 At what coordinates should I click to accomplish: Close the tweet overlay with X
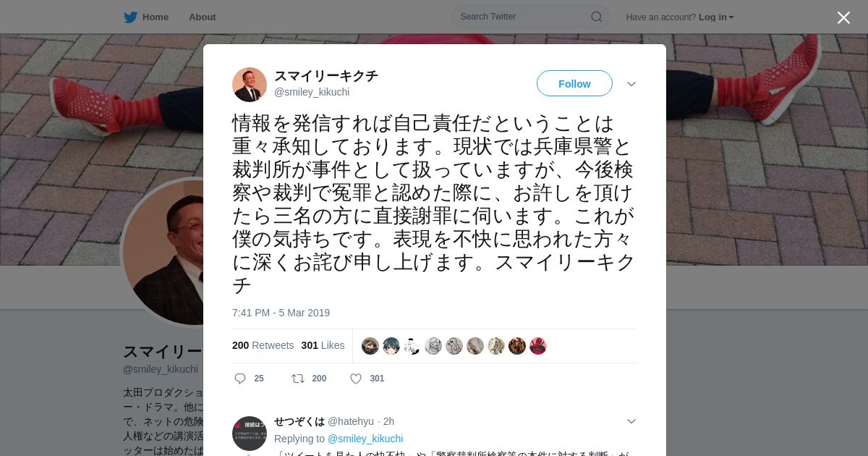click(843, 17)
